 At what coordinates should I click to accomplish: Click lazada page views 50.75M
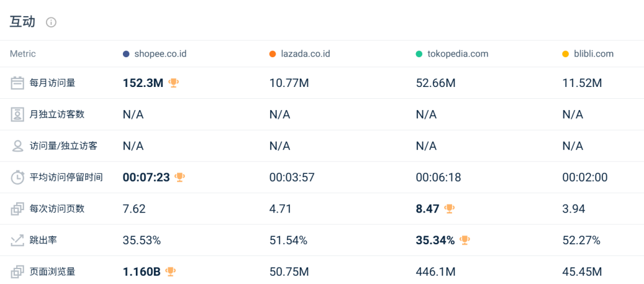(289, 271)
